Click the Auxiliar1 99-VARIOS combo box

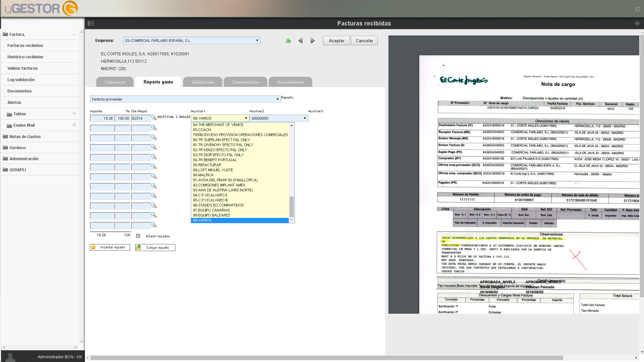[x=220, y=118]
